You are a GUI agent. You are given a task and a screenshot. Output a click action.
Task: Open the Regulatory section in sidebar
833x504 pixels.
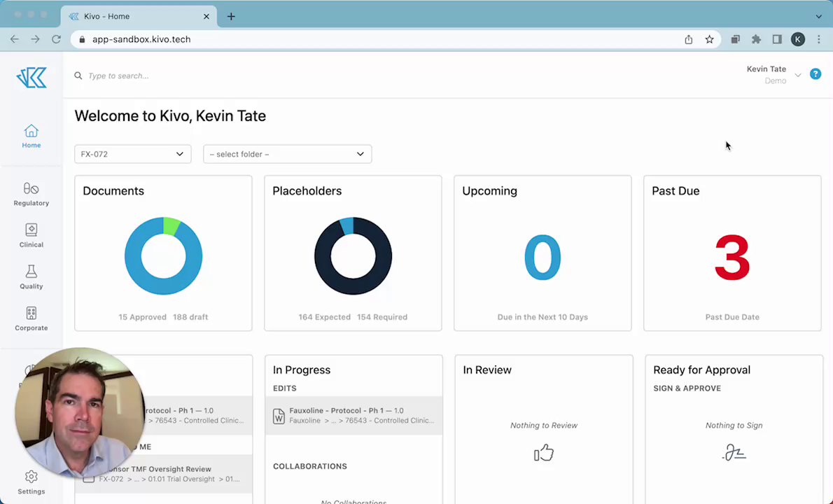pyautogui.click(x=31, y=194)
